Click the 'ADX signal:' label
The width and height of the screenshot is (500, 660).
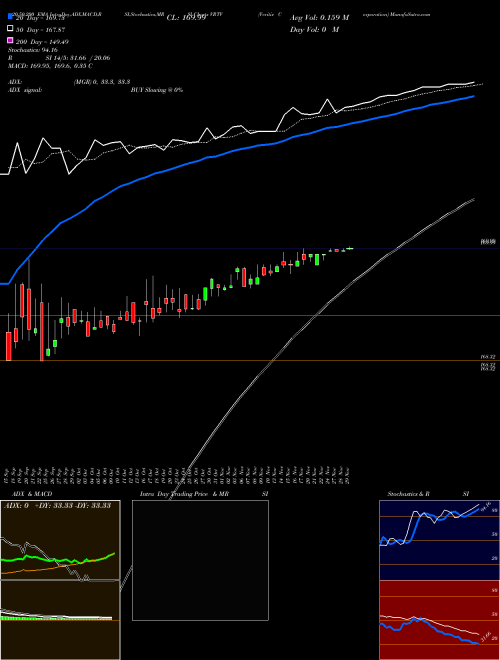tap(25, 90)
